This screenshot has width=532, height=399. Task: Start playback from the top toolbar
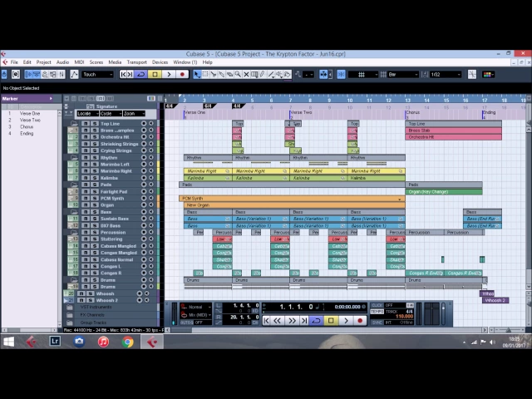tap(169, 74)
